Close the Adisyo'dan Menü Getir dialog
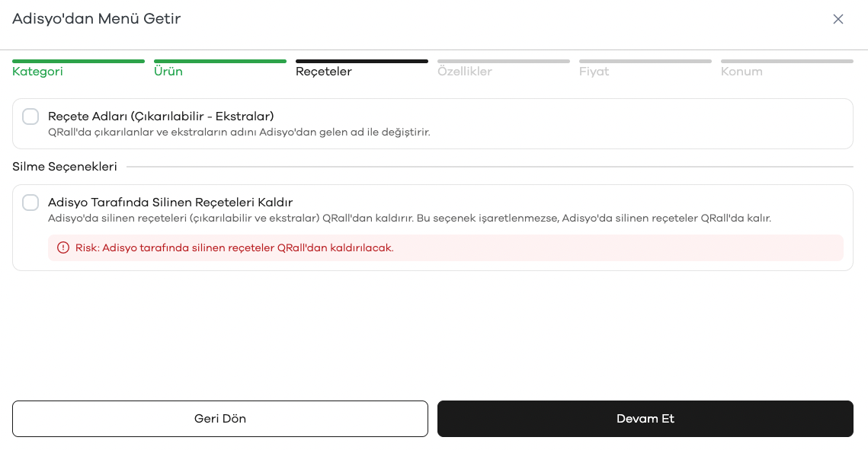This screenshot has width=868, height=450. pos(838,19)
